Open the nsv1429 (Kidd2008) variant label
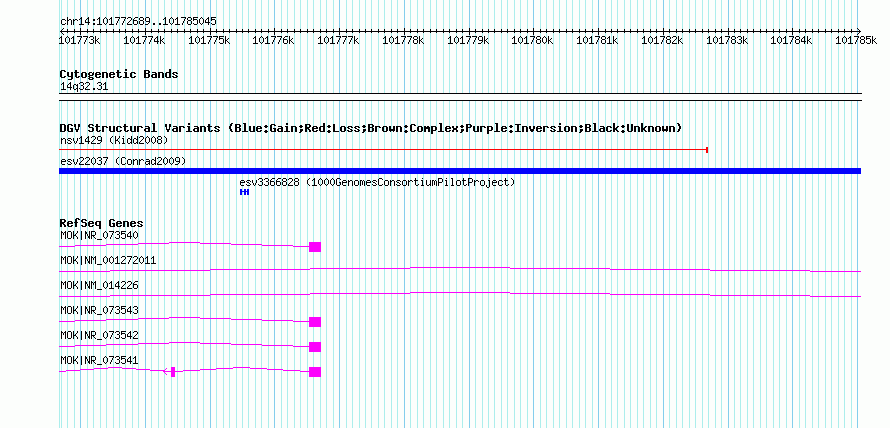890x428 pixels. 114,140
